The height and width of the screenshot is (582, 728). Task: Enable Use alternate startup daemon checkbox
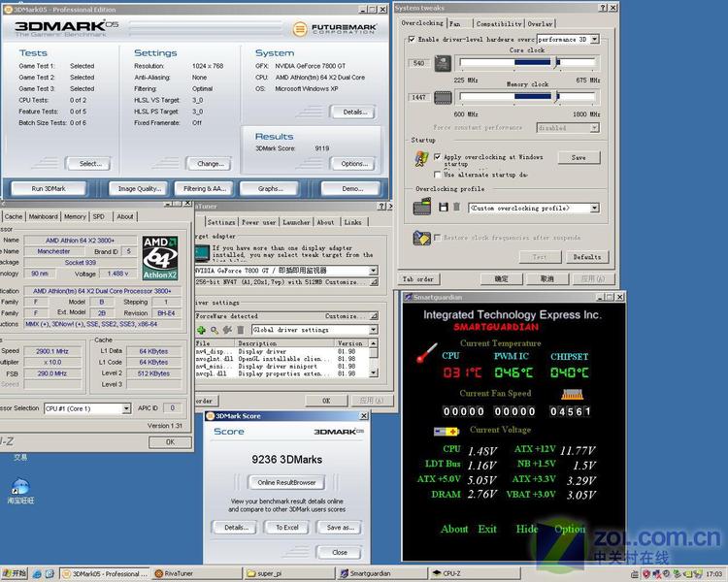(437, 175)
